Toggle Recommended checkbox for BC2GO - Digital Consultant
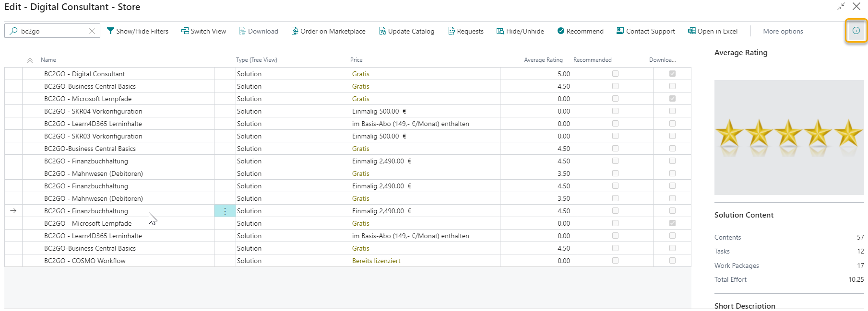868x311 pixels. click(615, 74)
